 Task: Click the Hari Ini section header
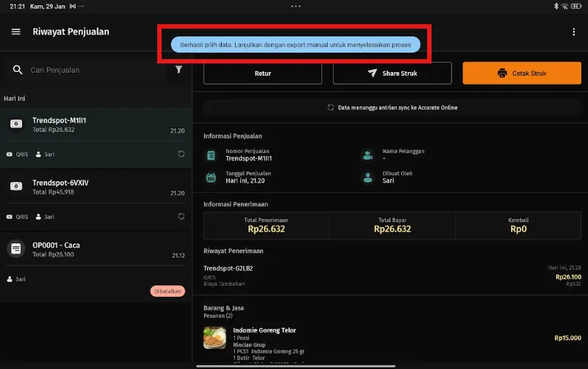(15, 98)
